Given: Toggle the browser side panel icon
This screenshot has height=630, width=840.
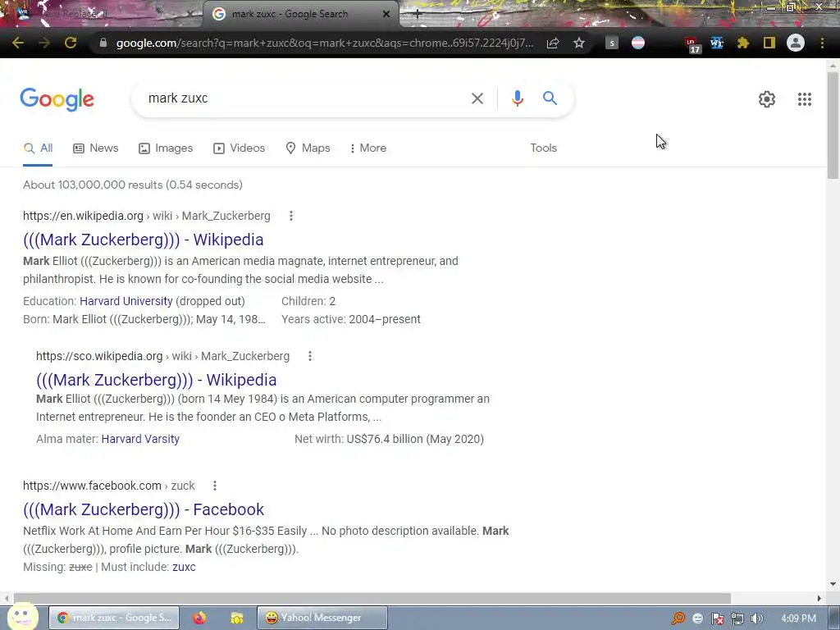Looking at the screenshot, I should [769, 43].
